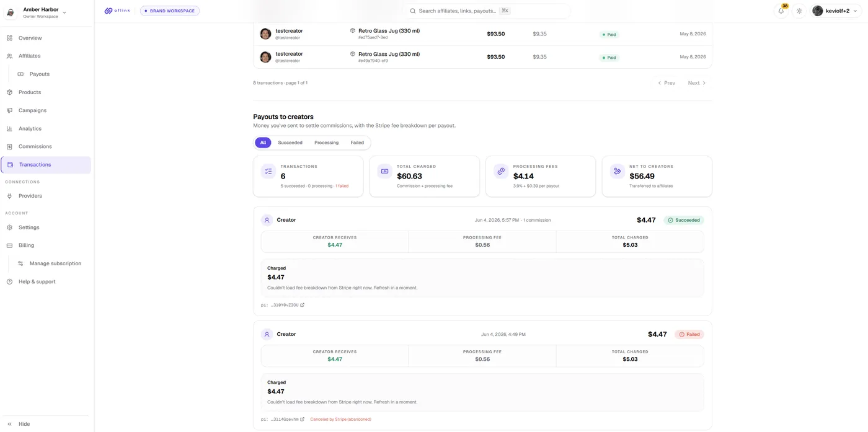Screen dimensions: 868x432
Task: Click the Transactions checklist card icon
Action: 268,171
